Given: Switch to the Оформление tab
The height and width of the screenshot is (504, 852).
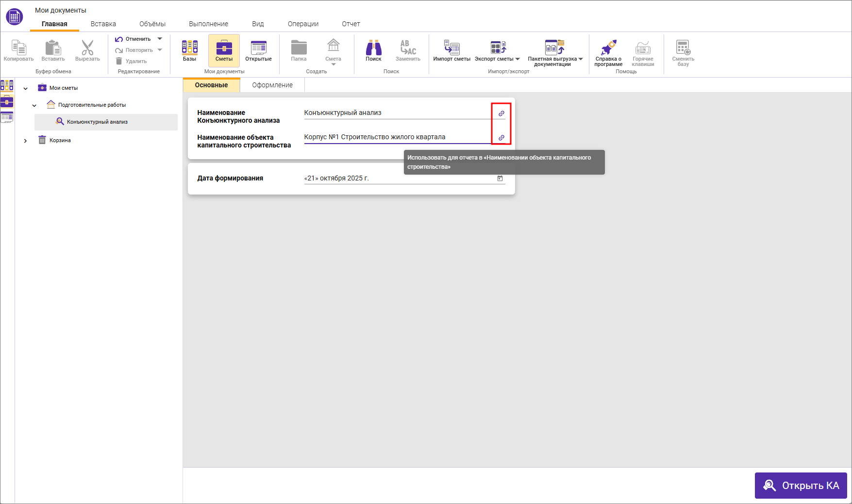Looking at the screenshot, I should pyautogui.click(x=272, y=85).
